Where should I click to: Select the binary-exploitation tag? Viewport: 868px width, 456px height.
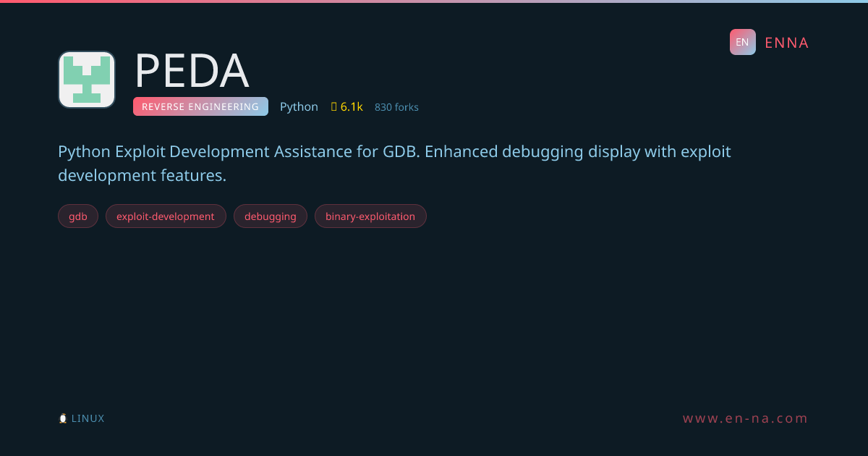tap(370, 216)
